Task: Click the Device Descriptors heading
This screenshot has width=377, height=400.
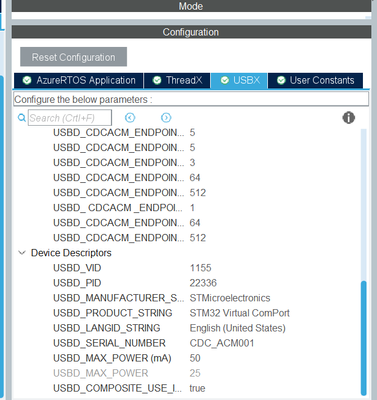Action: [x=71, y=253]
